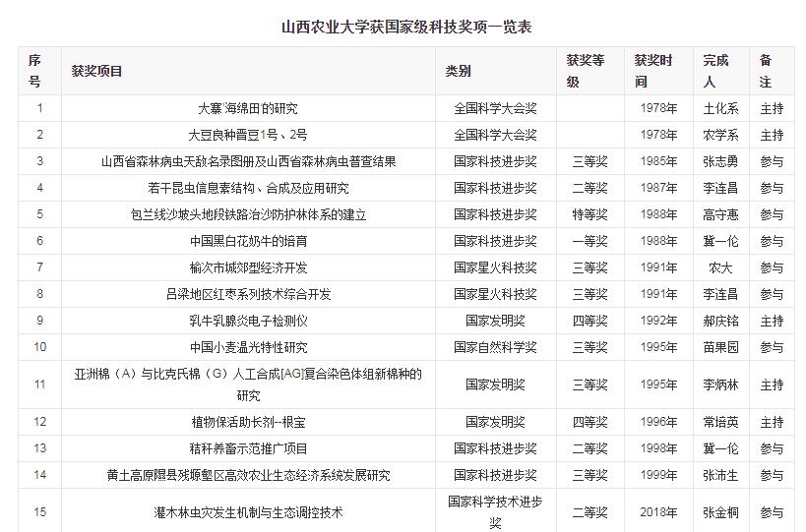Screen dimensions: 806x532
Task: Select project 秸秆养畜示范推广项目
Action: (248, 448)
